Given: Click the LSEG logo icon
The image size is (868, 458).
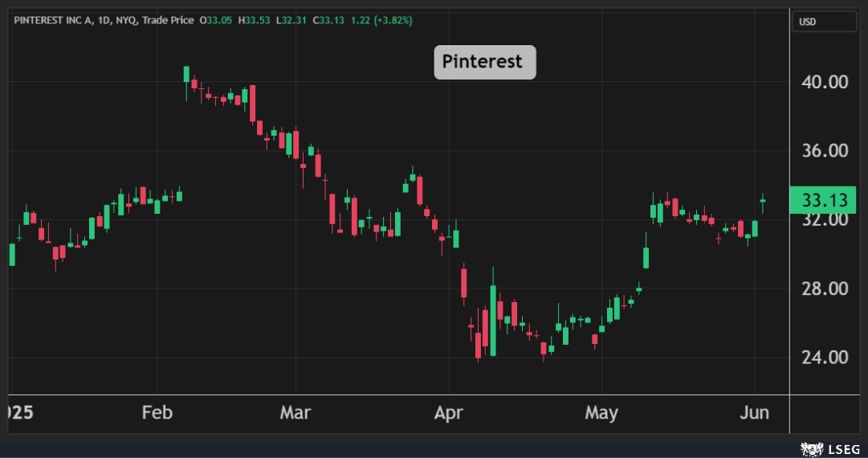Looking at the screenshot, I should (812, 449).
